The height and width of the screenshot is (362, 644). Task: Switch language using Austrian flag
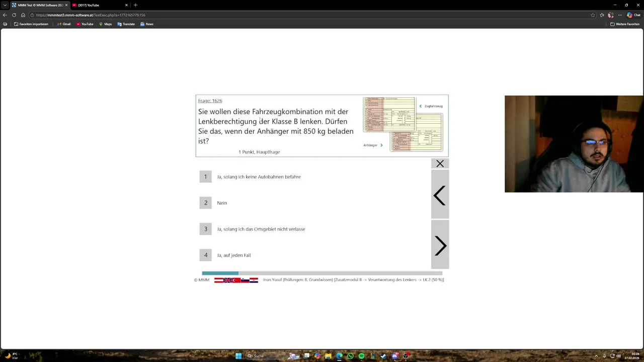click(218, 280)
